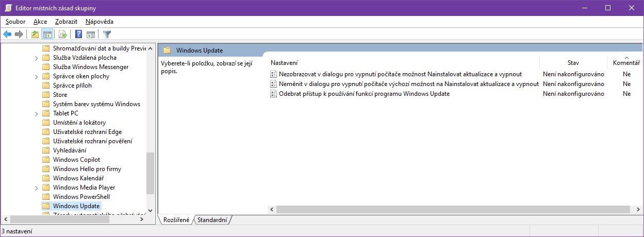Expand the Tablet PC tree node

click(36, 113)
